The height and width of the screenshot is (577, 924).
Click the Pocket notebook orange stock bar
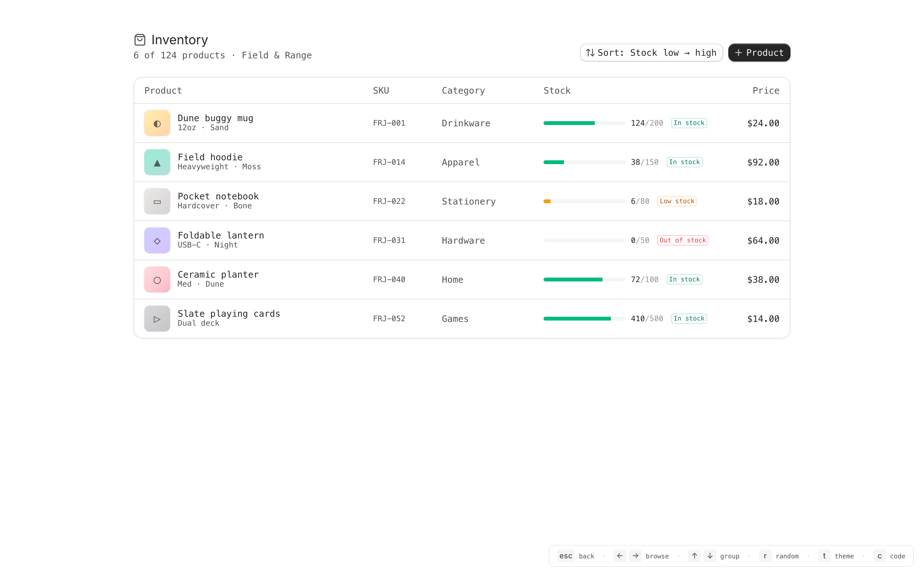click(x=547, y=202)
